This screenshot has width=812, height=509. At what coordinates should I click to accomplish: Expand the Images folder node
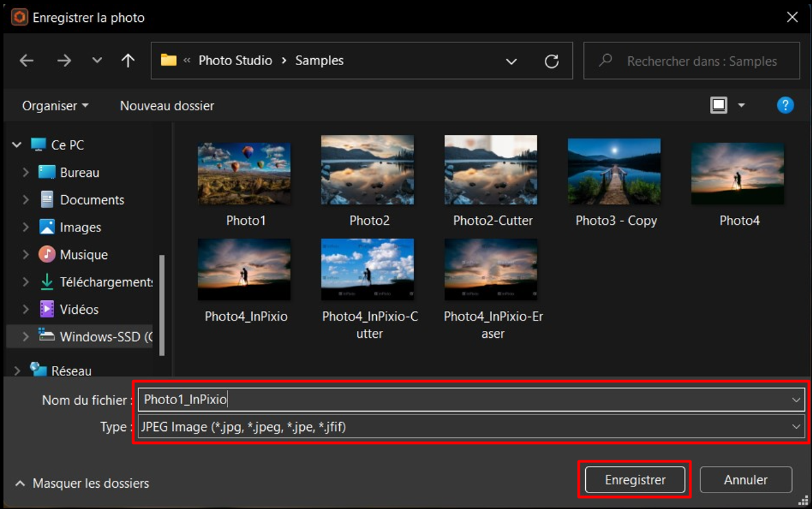(x=25, y=227)
